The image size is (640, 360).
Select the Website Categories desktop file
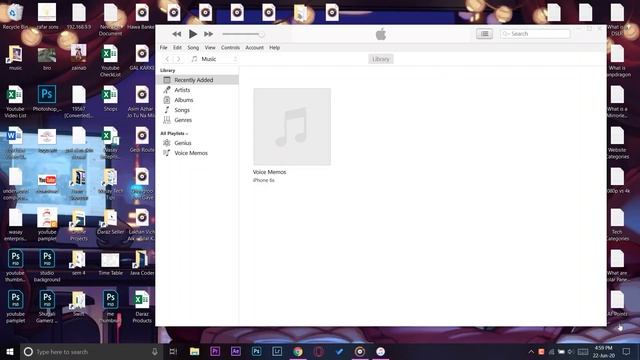617,143
